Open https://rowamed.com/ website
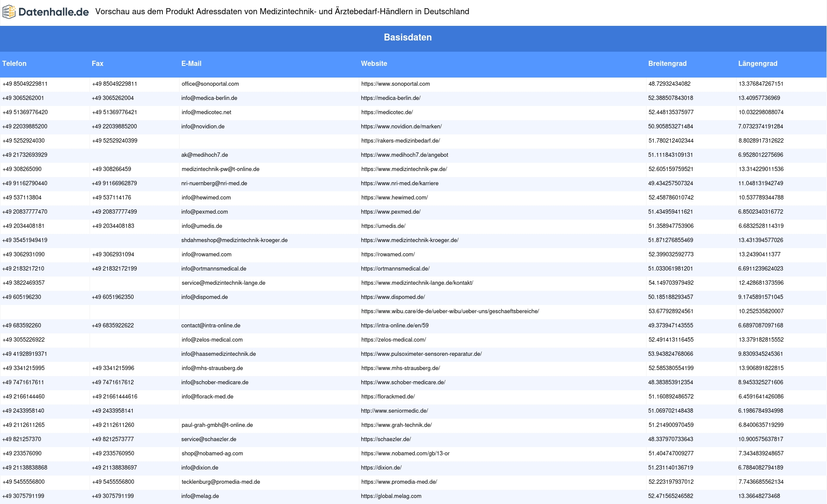The image size is (827, 504). [388, 255]
